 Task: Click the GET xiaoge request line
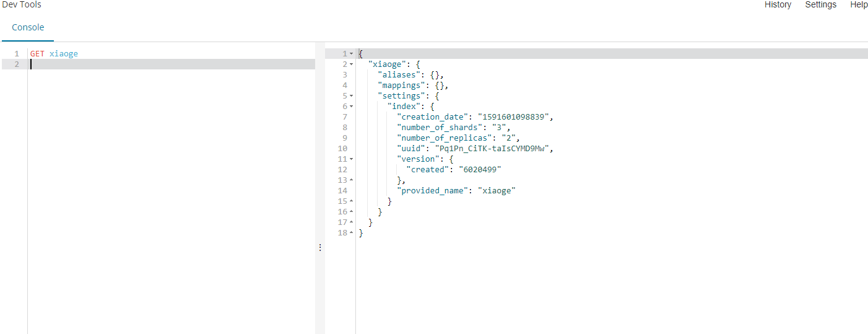pos(54,54)
